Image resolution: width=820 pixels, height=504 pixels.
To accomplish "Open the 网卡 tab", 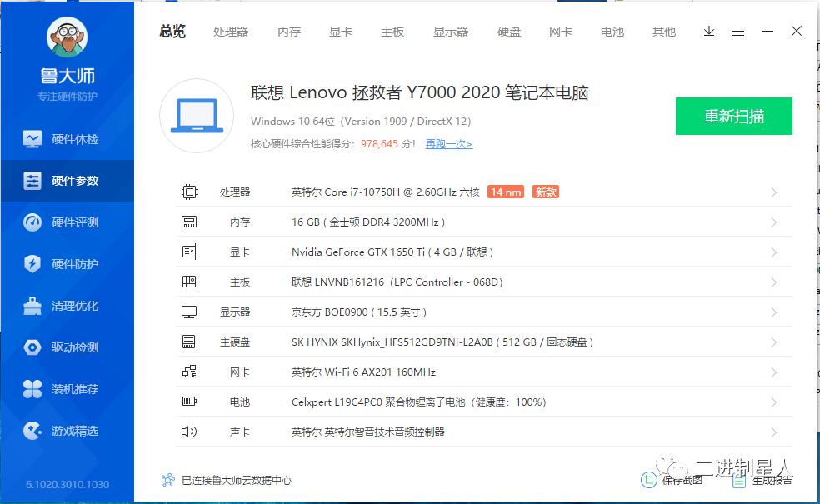I will [561, 32].
